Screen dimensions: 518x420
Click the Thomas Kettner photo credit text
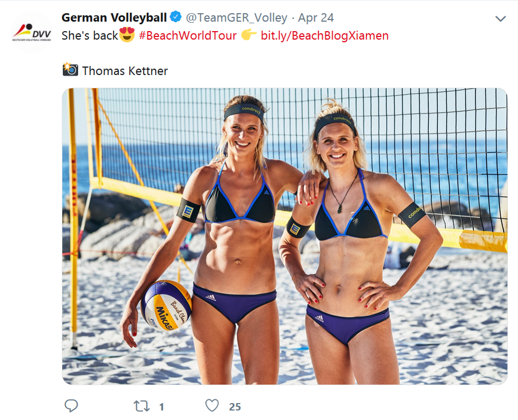(x=125, y=71)
